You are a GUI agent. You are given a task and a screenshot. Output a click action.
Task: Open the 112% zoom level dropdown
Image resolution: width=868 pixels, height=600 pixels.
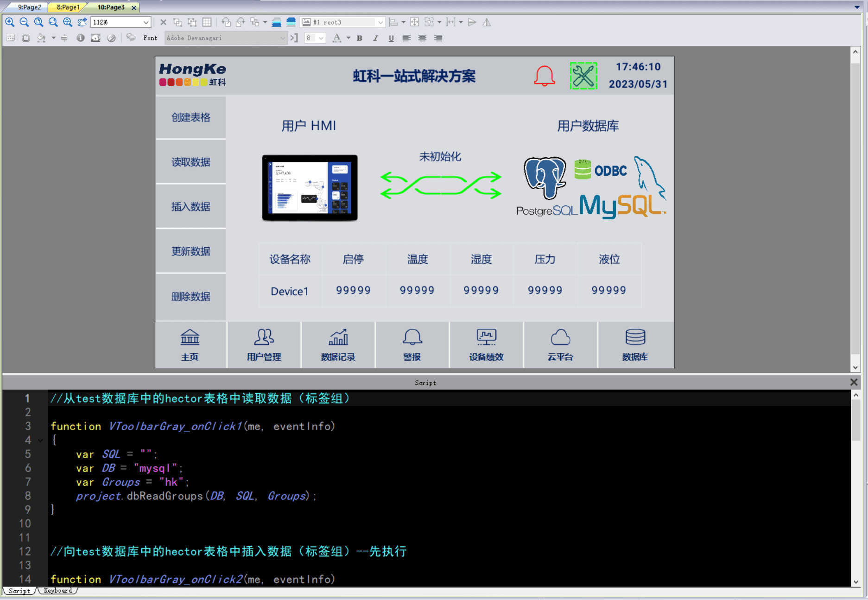point(146,22)
